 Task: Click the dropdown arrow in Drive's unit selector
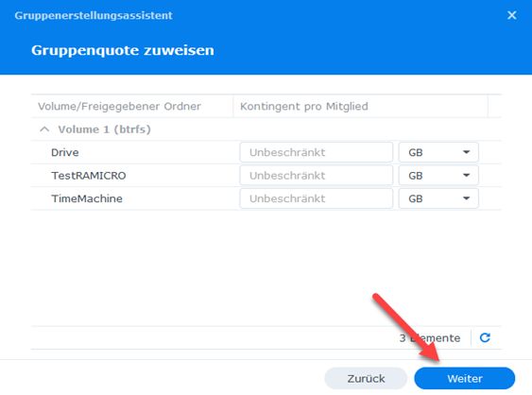click(x=467, y=152)
